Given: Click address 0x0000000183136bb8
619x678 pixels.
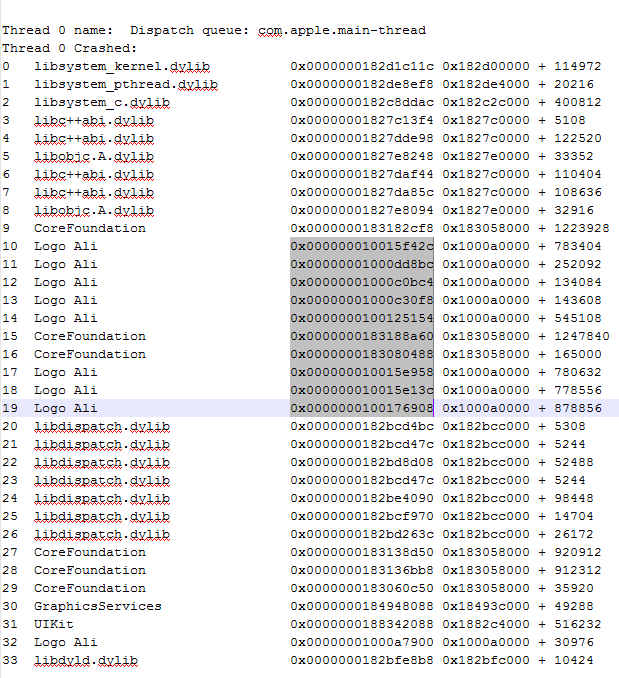Looking at the screenshot, I should tap(362, 570).
